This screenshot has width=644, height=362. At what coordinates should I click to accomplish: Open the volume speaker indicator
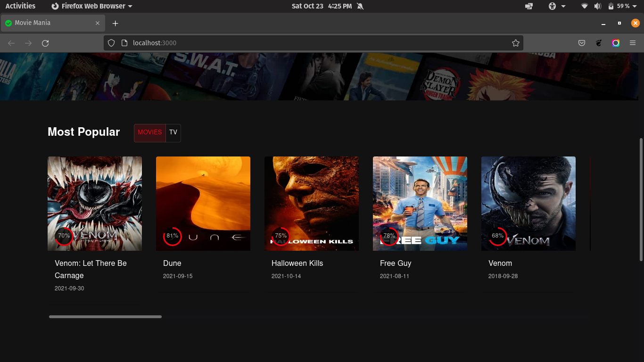tap(598, 6)
